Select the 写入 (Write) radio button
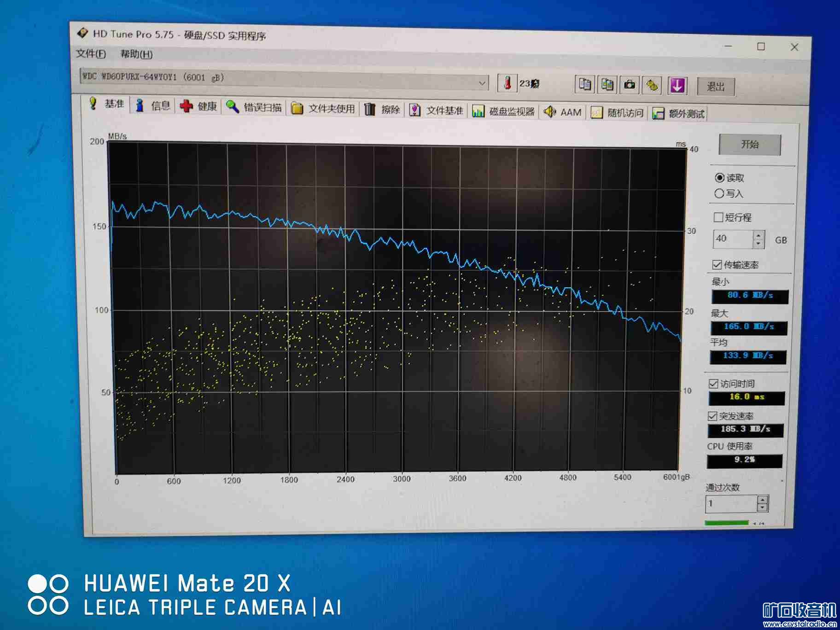The width and height of the screenshot is (840, 630). pos(719,193)
